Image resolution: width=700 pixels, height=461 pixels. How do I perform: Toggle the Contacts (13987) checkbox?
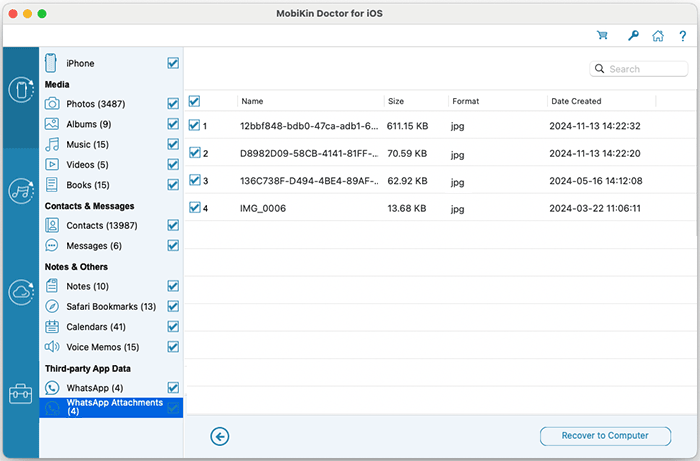173,225
